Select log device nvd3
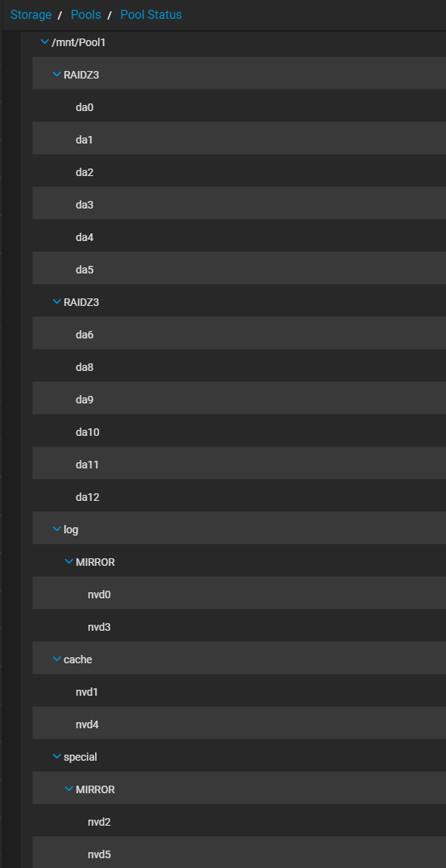 point(238,627)
